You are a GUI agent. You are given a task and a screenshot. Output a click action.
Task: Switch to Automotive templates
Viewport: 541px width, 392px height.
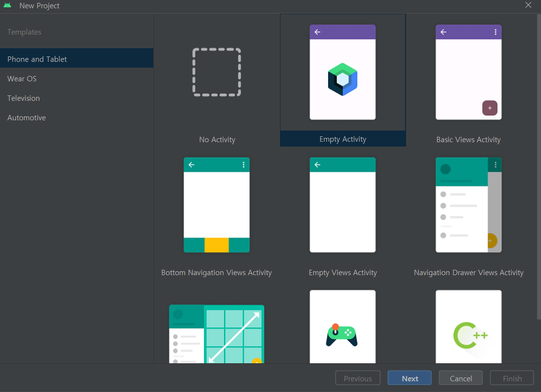(76, 118)
